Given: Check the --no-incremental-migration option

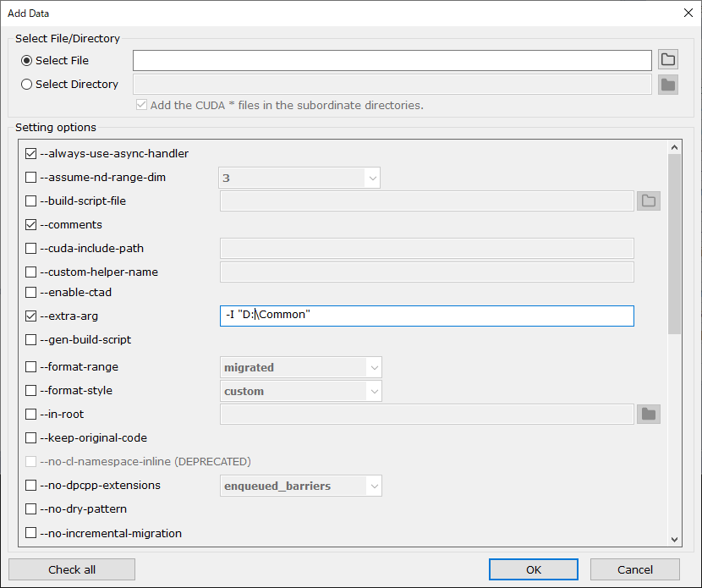Looking at the screenshot, I should pos(31,533).
